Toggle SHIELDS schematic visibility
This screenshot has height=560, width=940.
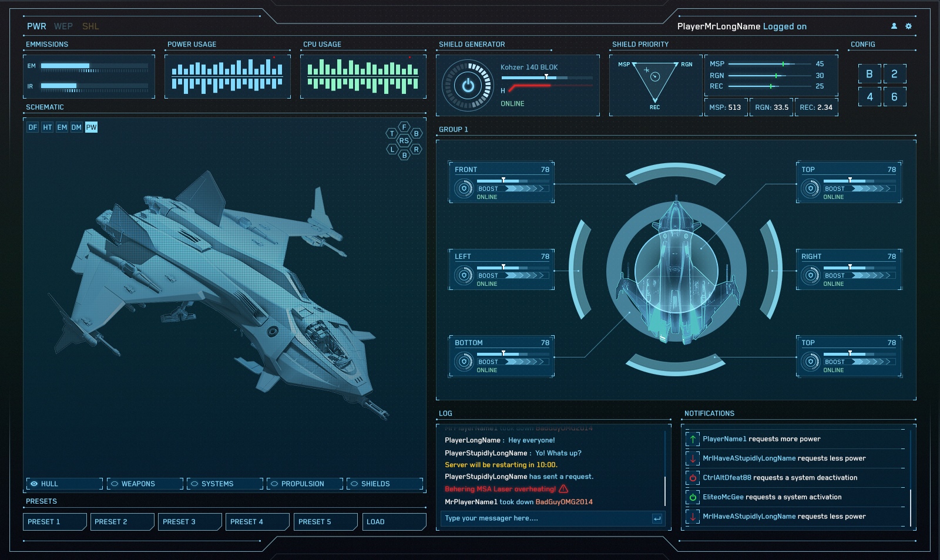tap(354, 484)
